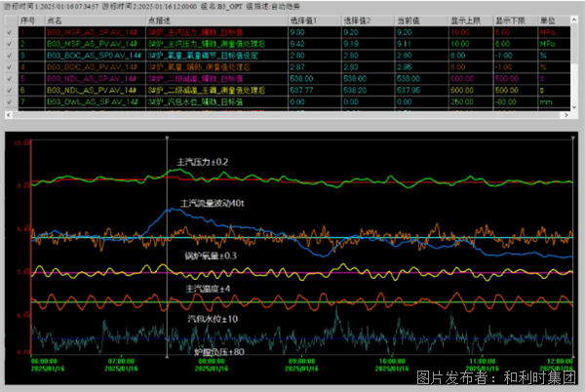Click the 单位 column header
Screen dimensions: 585x392
(x=549, y=20)
